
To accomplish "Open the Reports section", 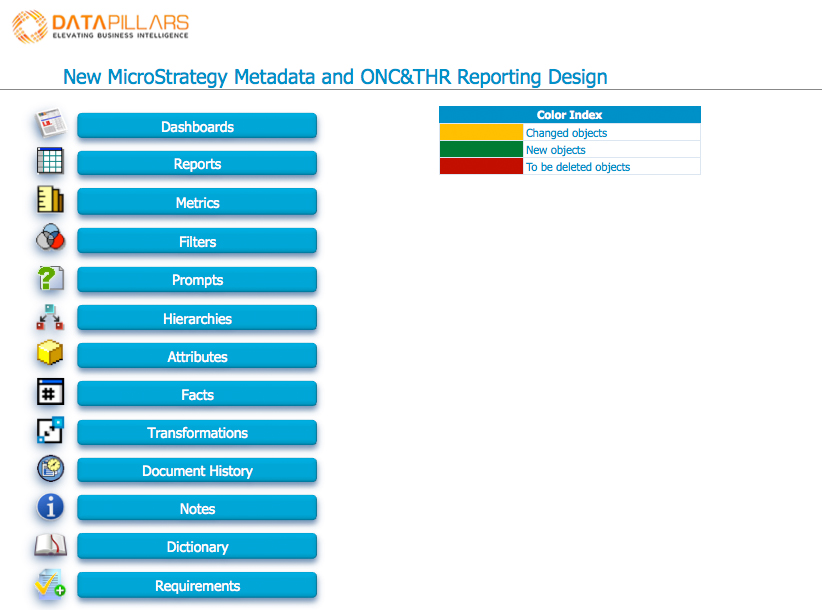I will point(197,164).
